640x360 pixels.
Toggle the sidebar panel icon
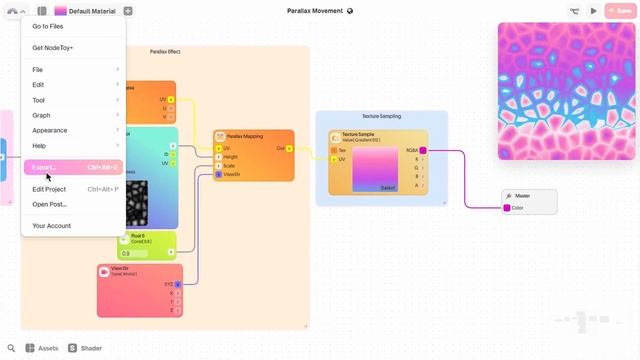click(x=42, y=11)
